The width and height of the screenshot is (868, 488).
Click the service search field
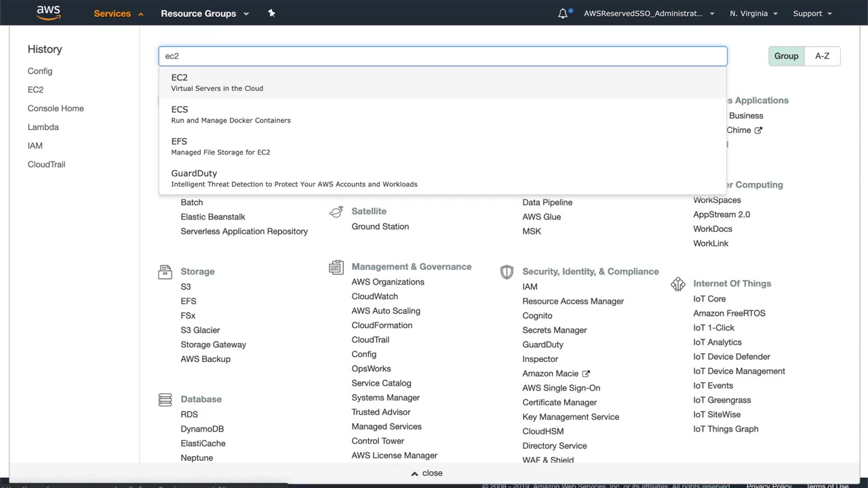442,56
